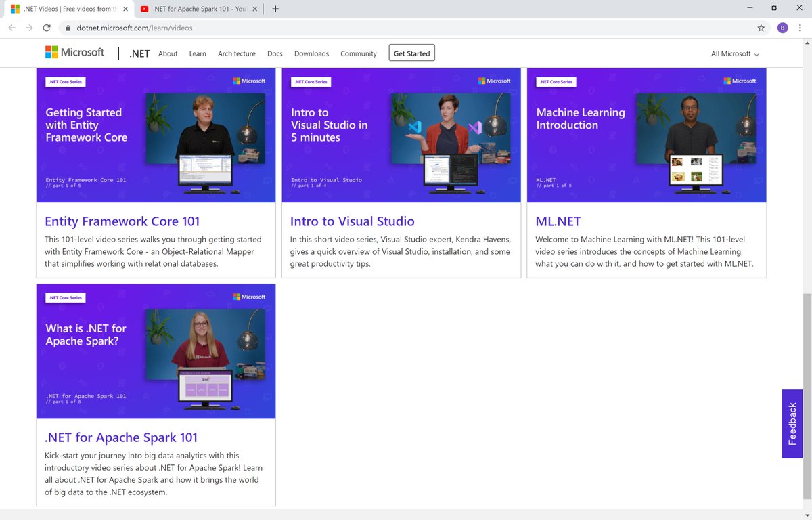812x520 pixels.
Task: Click the Microsoft logo in header
Action: 74,52
